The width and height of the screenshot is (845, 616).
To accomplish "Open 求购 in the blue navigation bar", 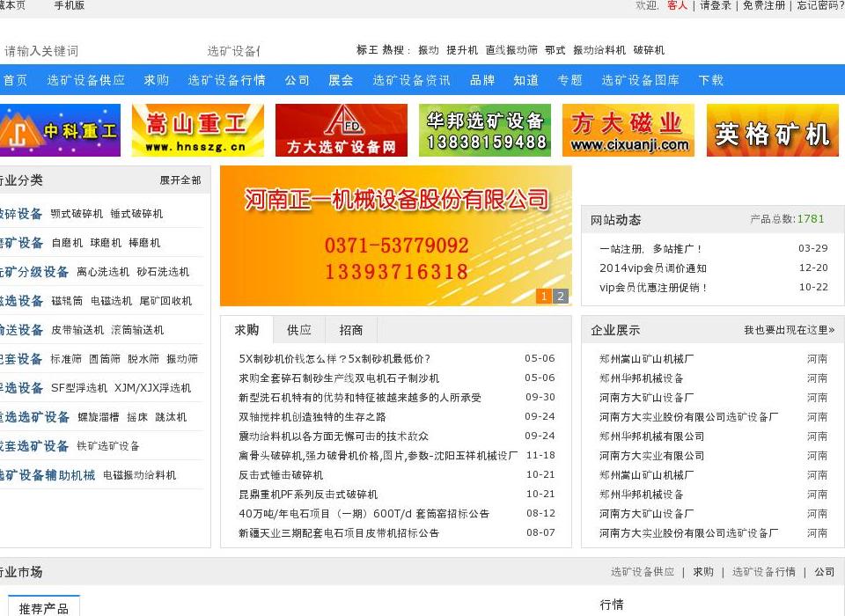I will point(157,80).
